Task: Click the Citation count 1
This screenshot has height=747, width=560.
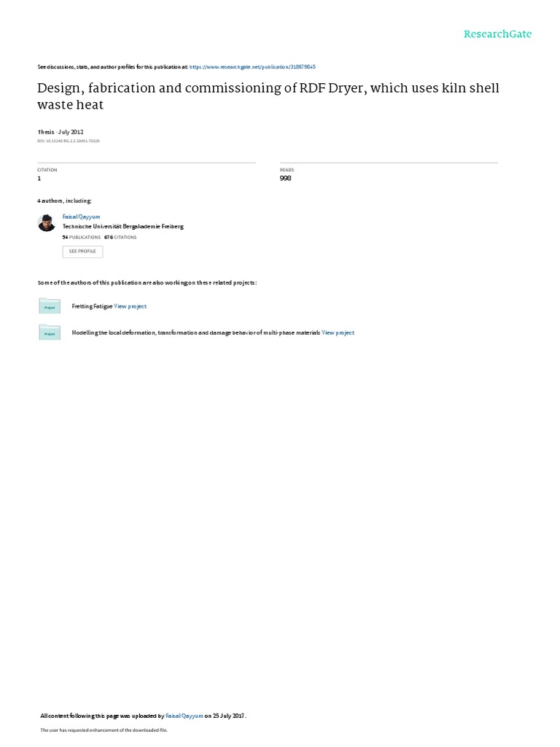Action: 39,178
